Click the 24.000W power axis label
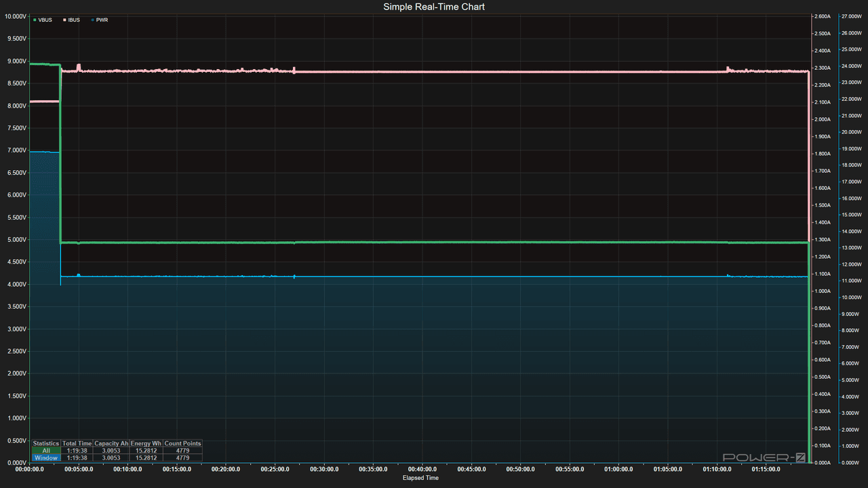The image size is (868, 488). (852, 66)
